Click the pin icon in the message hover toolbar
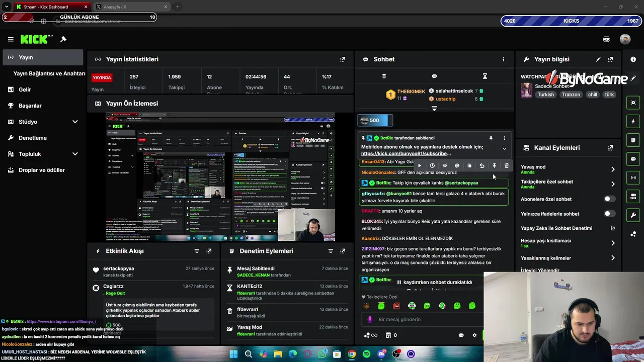Screen dimensions: 644x362 pos(494,165)
